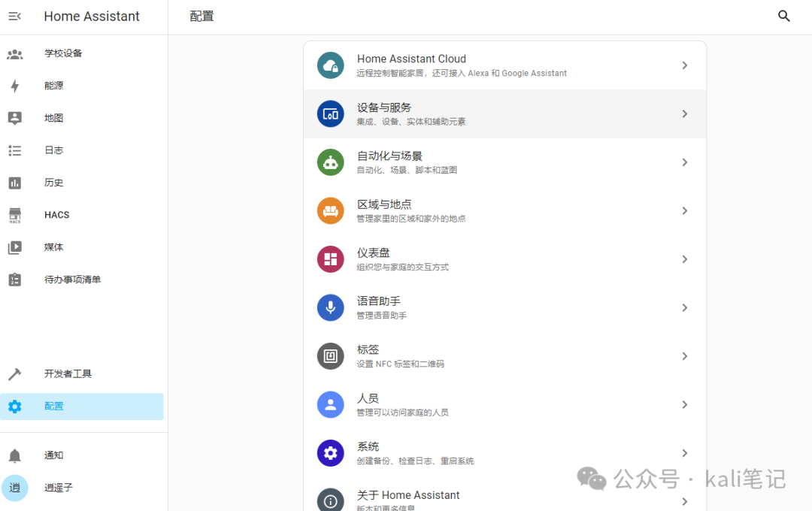Click the 设备与服务 devices icon

coord(330,114)
